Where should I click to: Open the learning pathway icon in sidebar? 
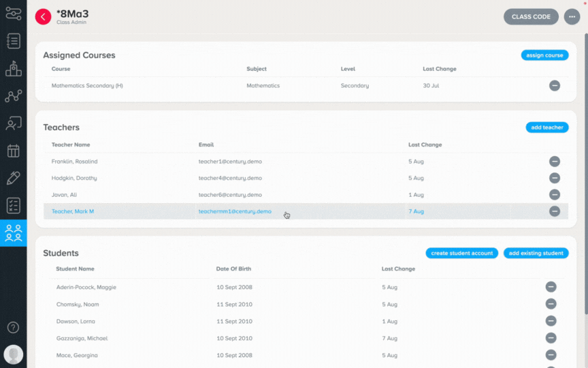point(14,14)
